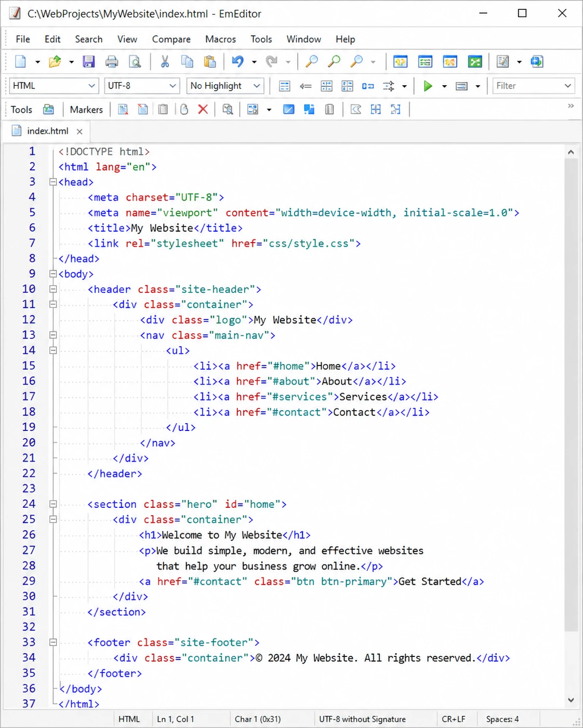Click HTML in the status bar
Image resolution: width=583 pixels, height=728 pixels.
pos(129,719)
